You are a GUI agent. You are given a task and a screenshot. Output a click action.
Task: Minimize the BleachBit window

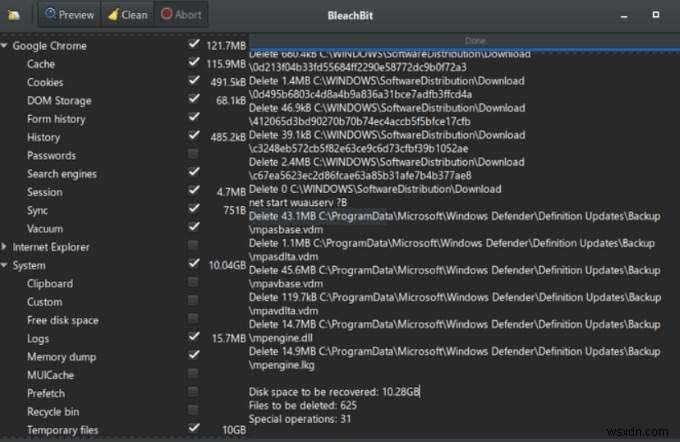click(624, 16)
